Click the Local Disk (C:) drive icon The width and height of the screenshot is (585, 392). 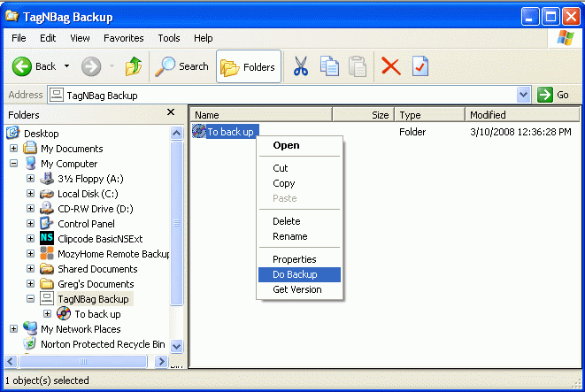(x=47, y=194)
